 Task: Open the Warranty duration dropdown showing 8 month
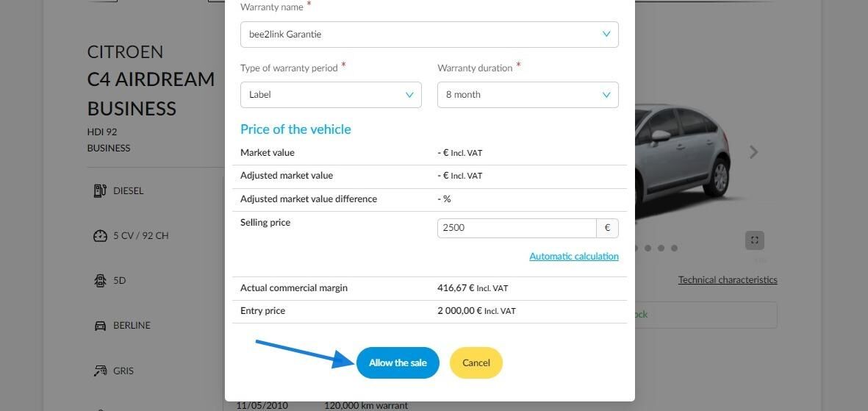[x=528, y=95]
